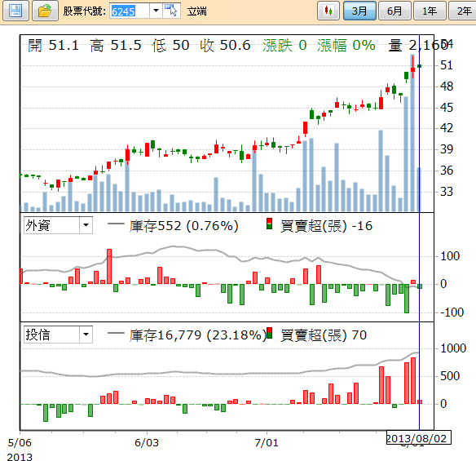The image size is (476, 461).
Task: Click the 漲跌 0 price change text
Action: click(284, 46)
